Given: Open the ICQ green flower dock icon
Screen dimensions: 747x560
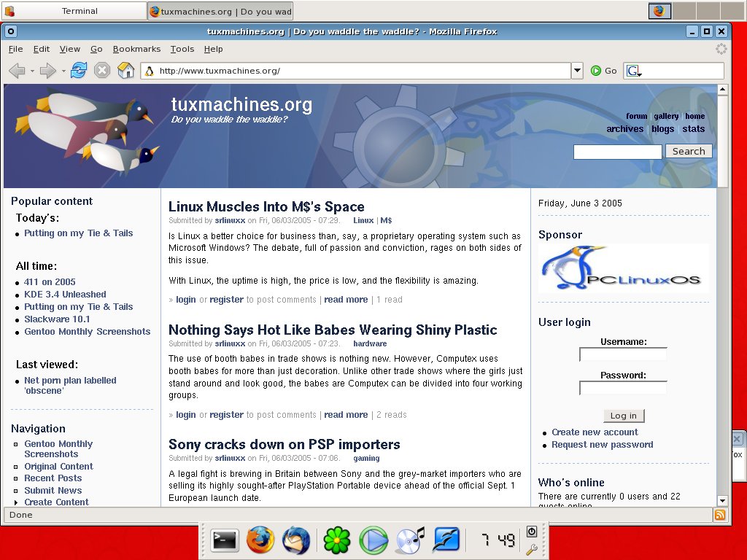Looking at the screenshot, I should pos(337,540).
